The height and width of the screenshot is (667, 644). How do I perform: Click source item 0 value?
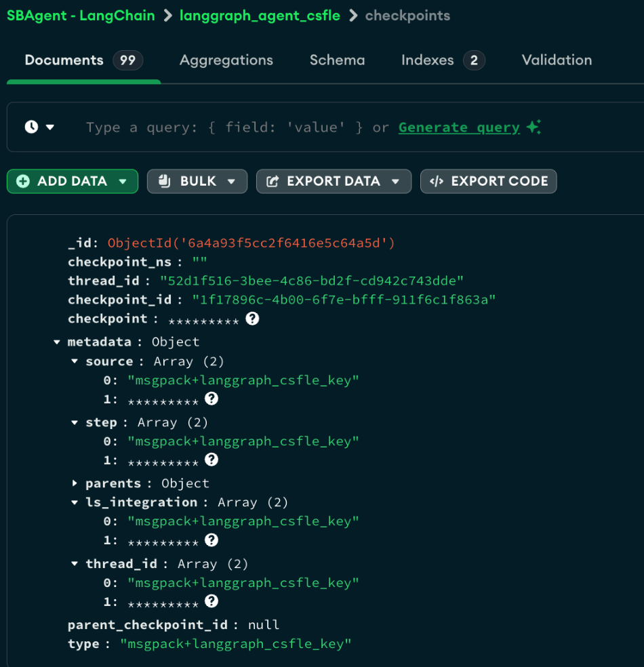click(x=243, y=380)
